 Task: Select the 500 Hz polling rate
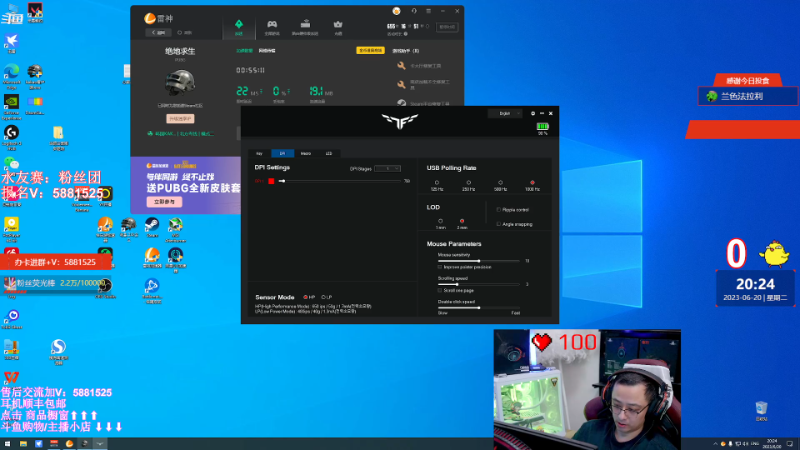[x=501, y=182]
